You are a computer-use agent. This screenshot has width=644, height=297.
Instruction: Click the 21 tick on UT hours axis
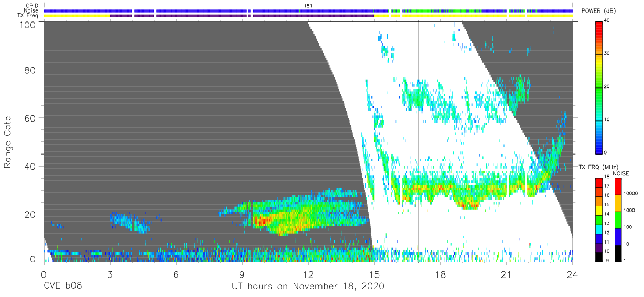click(506, 274)
